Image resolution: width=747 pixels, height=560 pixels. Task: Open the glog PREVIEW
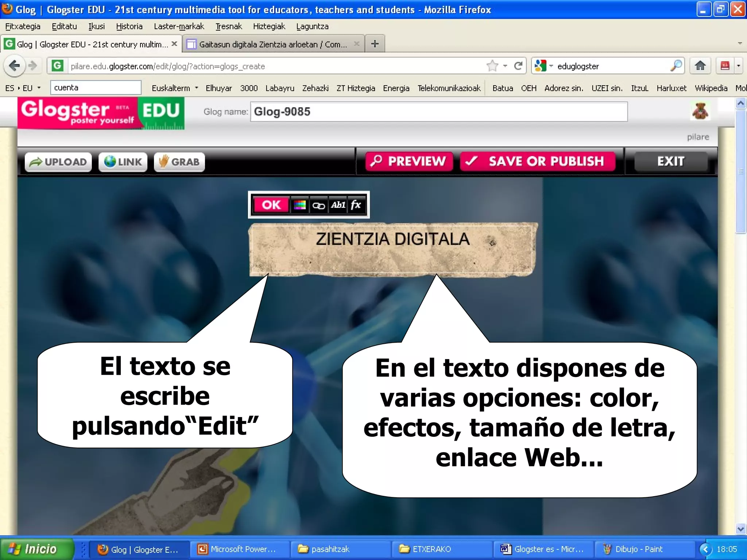[409, 161]
